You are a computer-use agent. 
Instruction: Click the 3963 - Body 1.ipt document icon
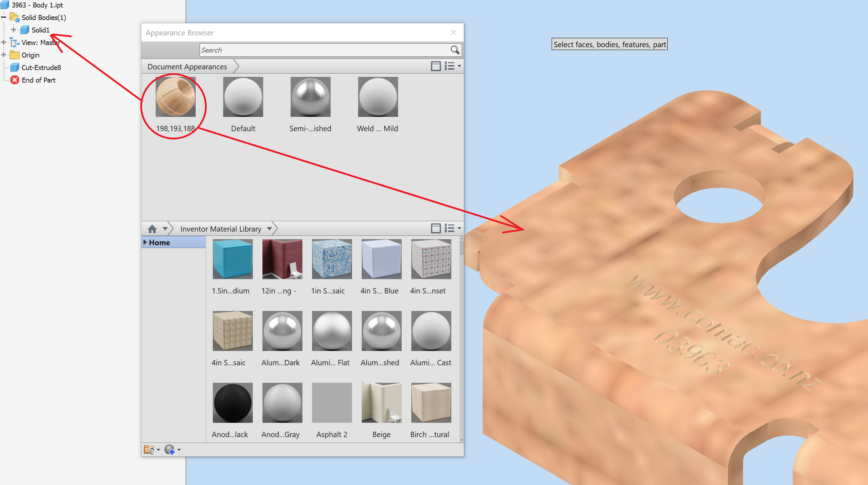point(5,5)
